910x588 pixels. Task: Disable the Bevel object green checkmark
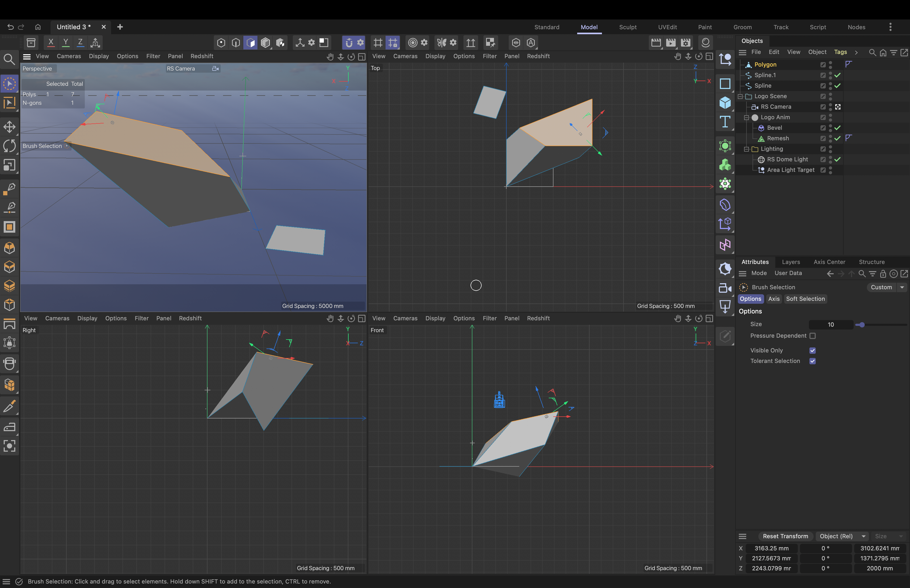(837, 128)
